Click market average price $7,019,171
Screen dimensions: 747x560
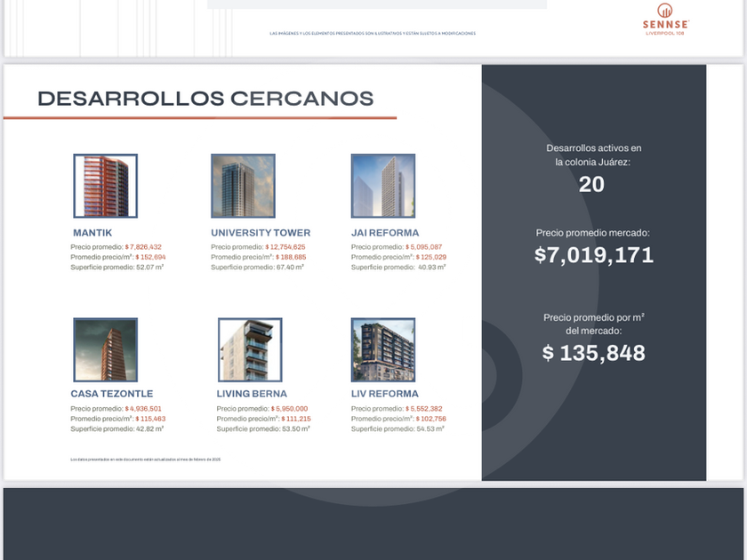[594, 255]
